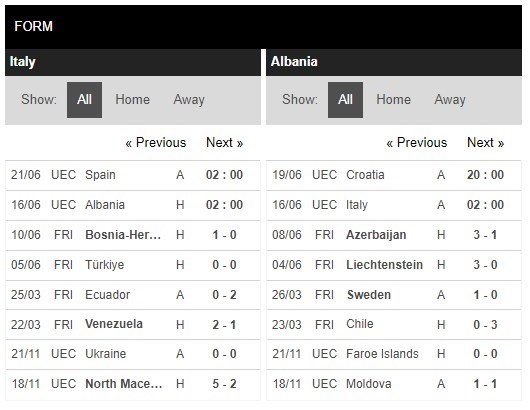Go to Previous results for Italy
The width and height of the screenshot is (530, 410).
tap(156, 143)
